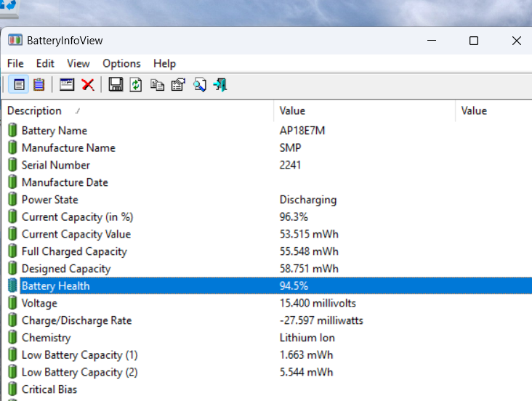Minimize the BatteryInfoView window
The height and width of the screenshot is (401, 532).
(x=432, y=41)
